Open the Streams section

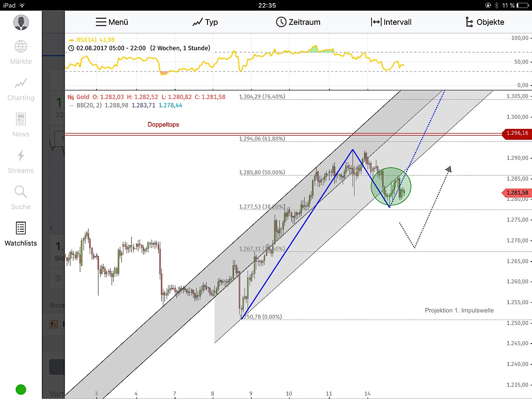20,160
